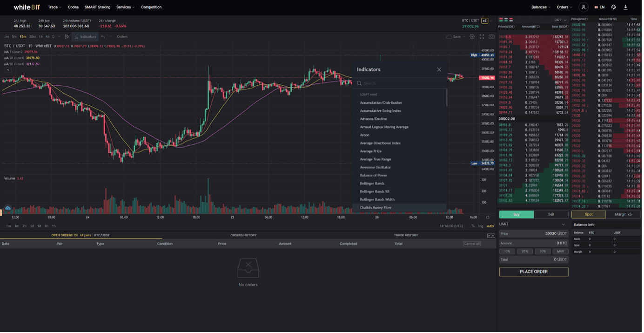This screenshot has height=333, width=644.
Task: Expand more timeframe intervals chevron
Action: (x=60, y=36)
